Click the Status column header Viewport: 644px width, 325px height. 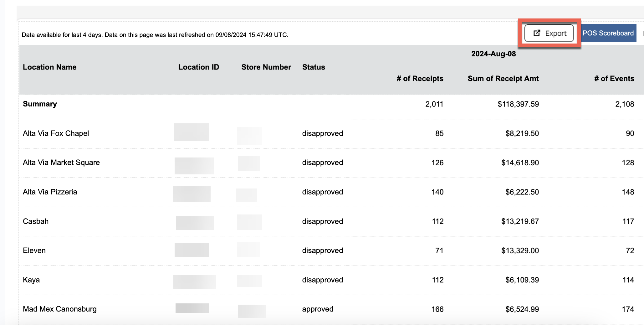coord(314,67)
